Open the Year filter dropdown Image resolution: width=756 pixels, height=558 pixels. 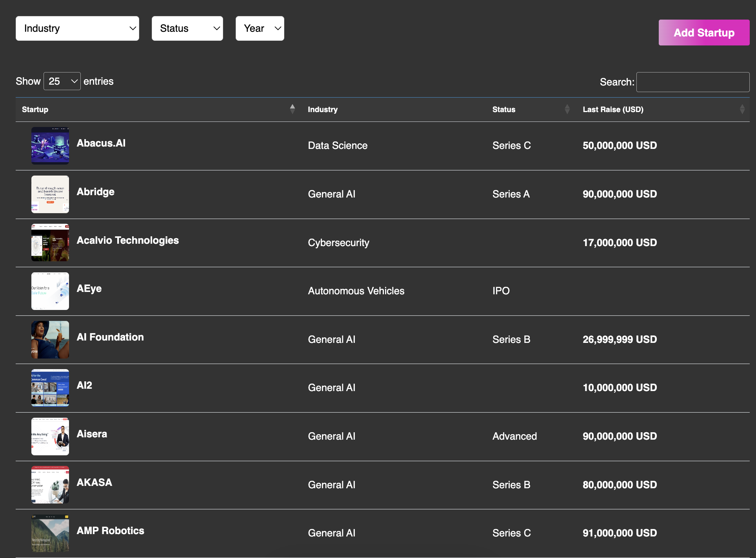click(x=260, y=28)
